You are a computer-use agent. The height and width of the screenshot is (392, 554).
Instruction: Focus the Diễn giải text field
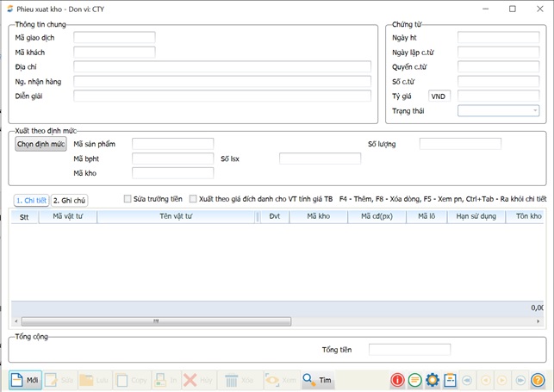221,96
